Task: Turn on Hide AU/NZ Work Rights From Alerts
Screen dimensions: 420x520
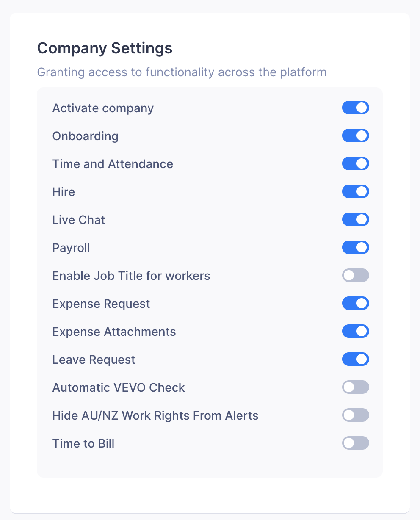Action: (356, 415)
